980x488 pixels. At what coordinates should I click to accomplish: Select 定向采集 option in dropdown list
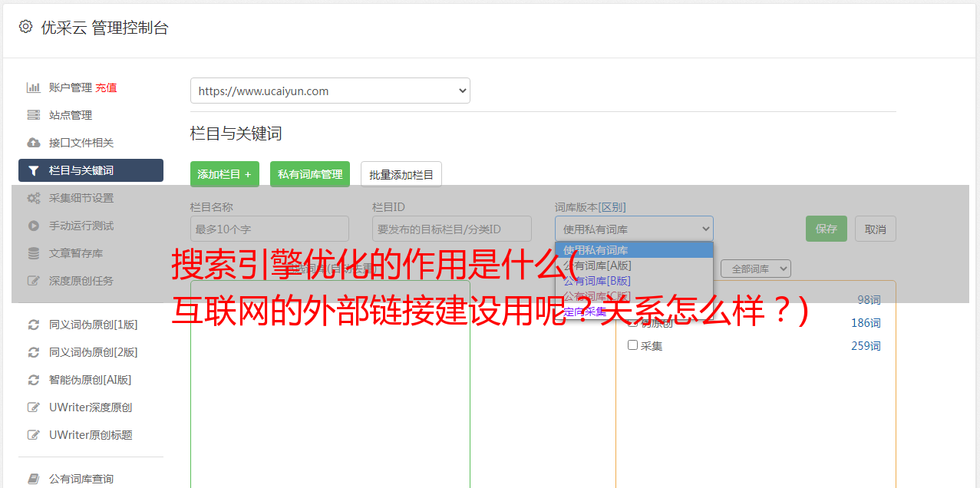tap(634, 312)
